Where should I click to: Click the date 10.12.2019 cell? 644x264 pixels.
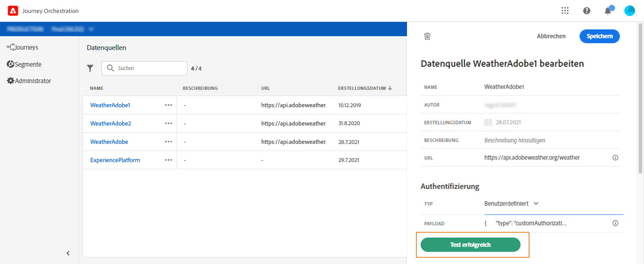(349, 105)
